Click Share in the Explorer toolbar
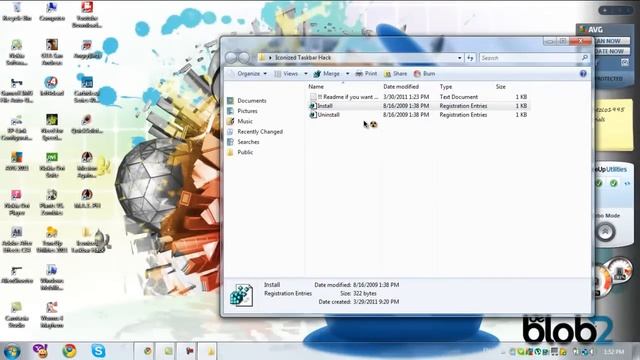 (x=396, y=74)
